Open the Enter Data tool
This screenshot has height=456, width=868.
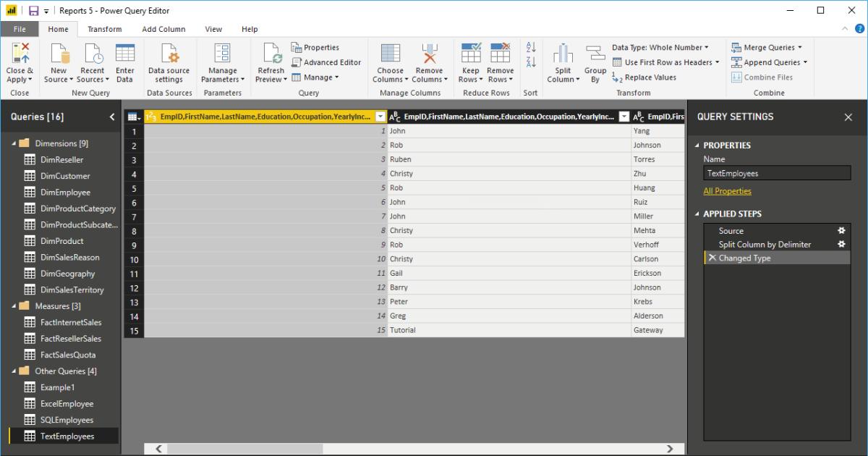tap(125, 54)
